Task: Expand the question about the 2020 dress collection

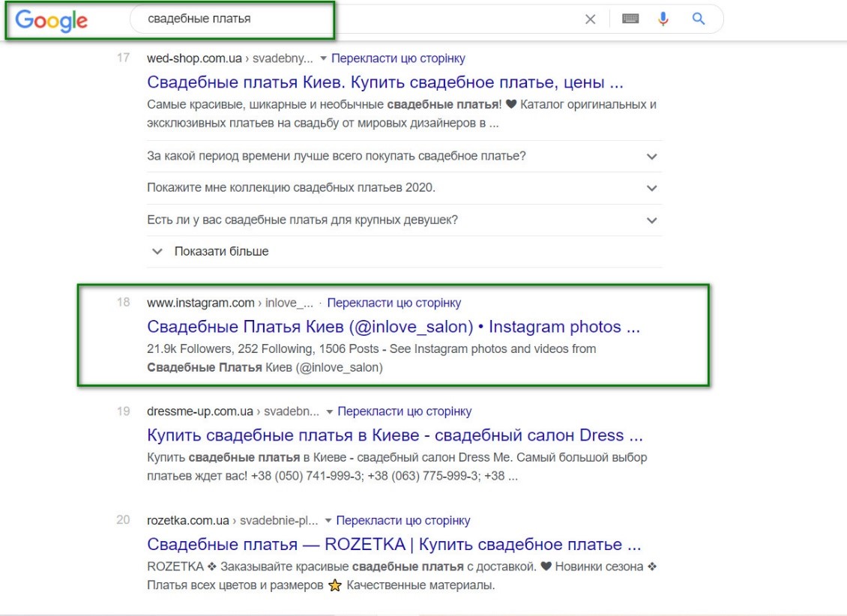Action: click(x=404, y=188)
